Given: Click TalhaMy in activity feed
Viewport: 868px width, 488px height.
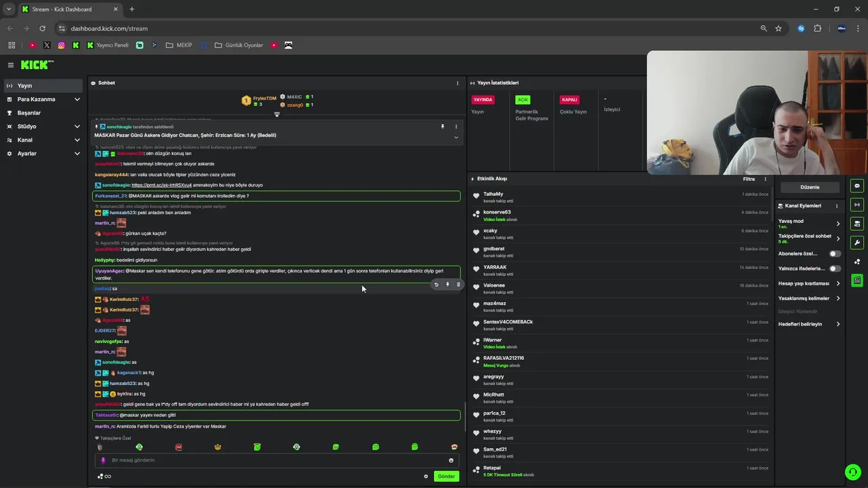Looking at the screenshot, I should click(x=493, y=194).
